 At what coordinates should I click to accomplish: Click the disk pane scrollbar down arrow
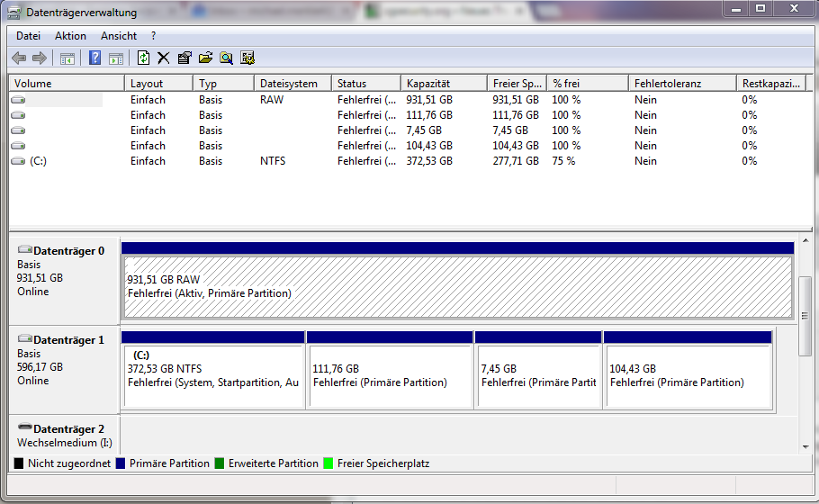point(805,445)
